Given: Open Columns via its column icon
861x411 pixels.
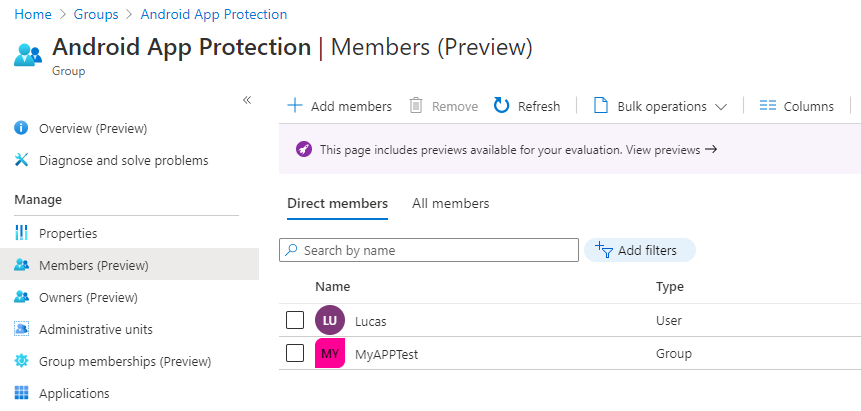Looking at the screenshot, I should coord(768,106).
